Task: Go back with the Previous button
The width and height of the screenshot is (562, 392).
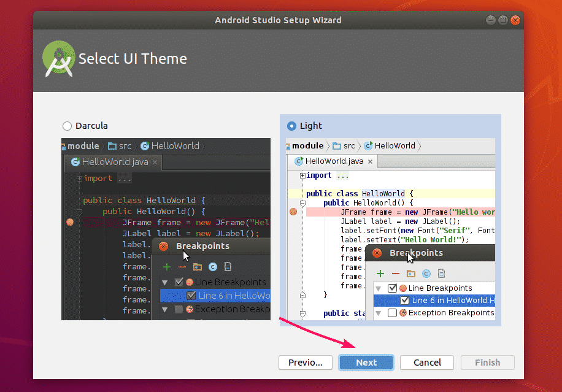Action: (x=306, y=363)
